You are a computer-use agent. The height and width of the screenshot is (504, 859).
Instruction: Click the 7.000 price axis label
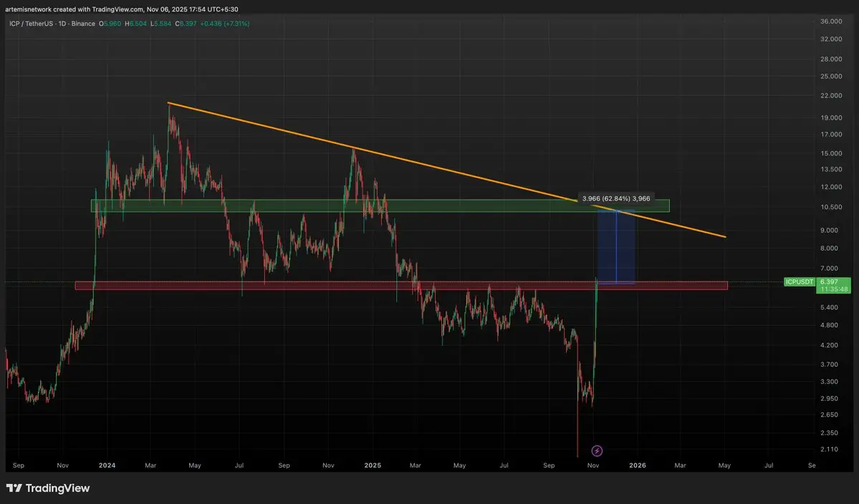coord(829,268)
